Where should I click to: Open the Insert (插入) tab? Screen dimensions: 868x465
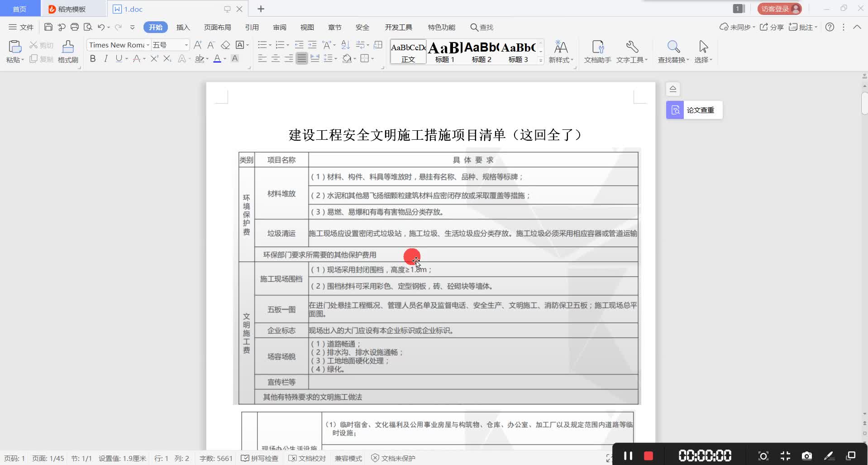183,27
